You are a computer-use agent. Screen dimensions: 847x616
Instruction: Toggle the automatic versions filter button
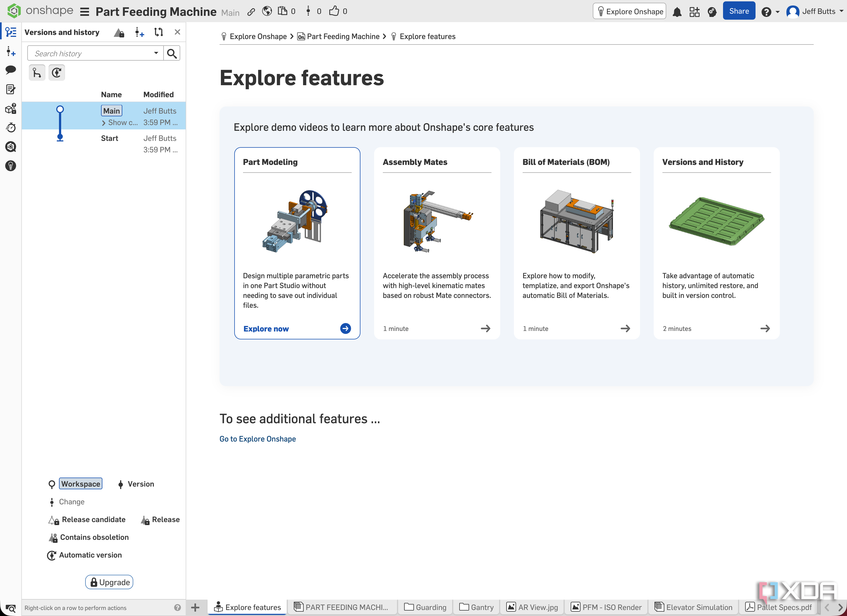(x=57, y=72)
